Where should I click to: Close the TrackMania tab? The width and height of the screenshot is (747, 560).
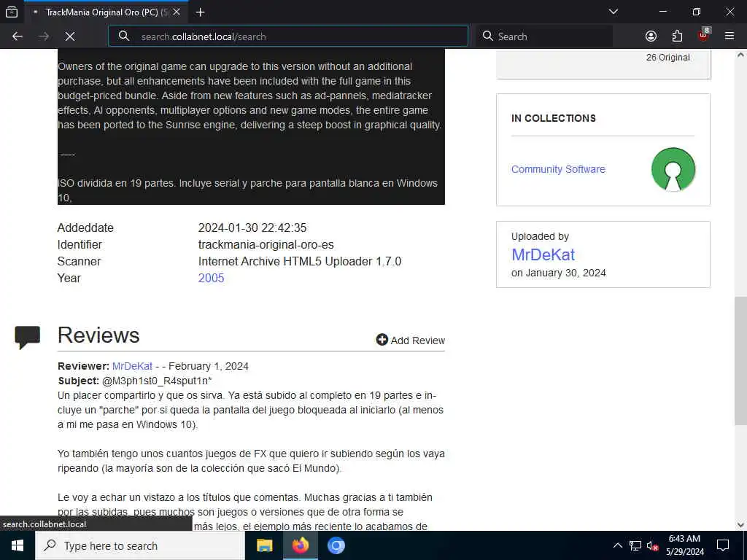pos(177,12)
